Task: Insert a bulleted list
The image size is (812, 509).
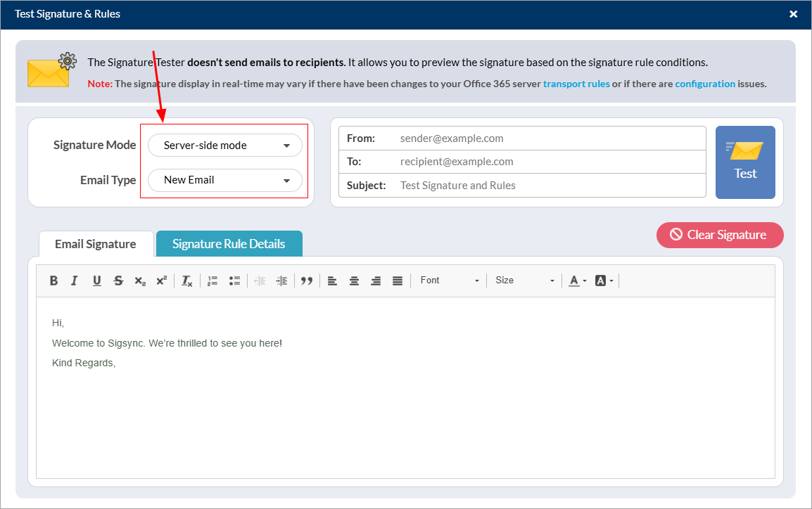Action: click(234, 281)
